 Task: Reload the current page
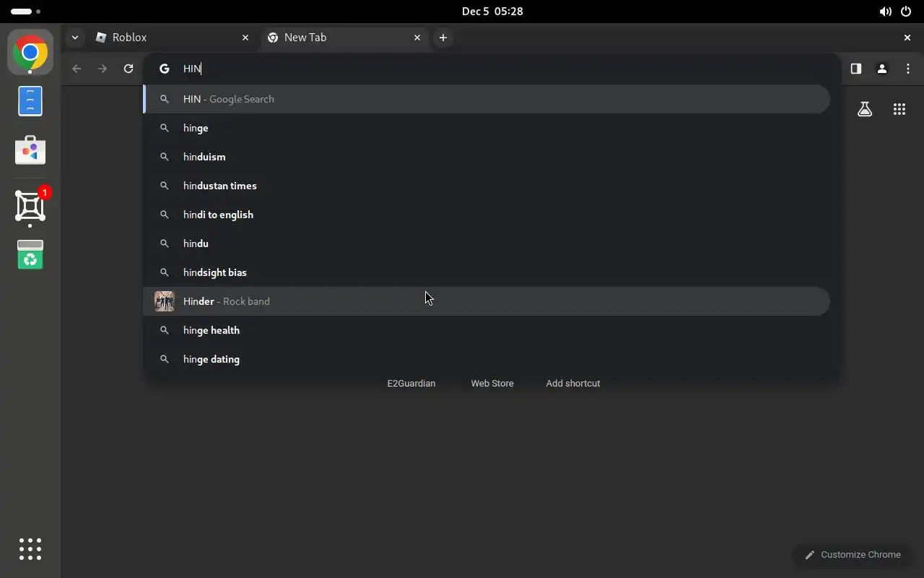pyautogui.click(x=128, y=69)
